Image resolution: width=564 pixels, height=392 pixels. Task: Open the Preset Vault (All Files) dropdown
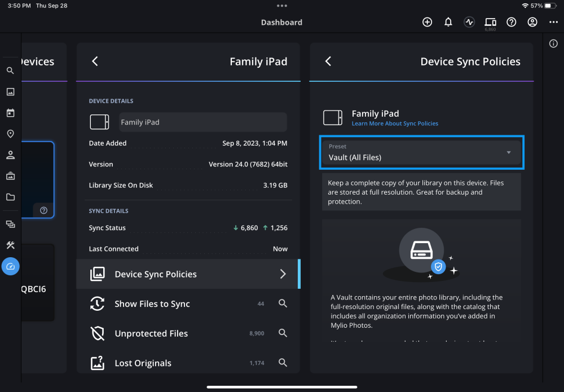[x=421, y=152]
